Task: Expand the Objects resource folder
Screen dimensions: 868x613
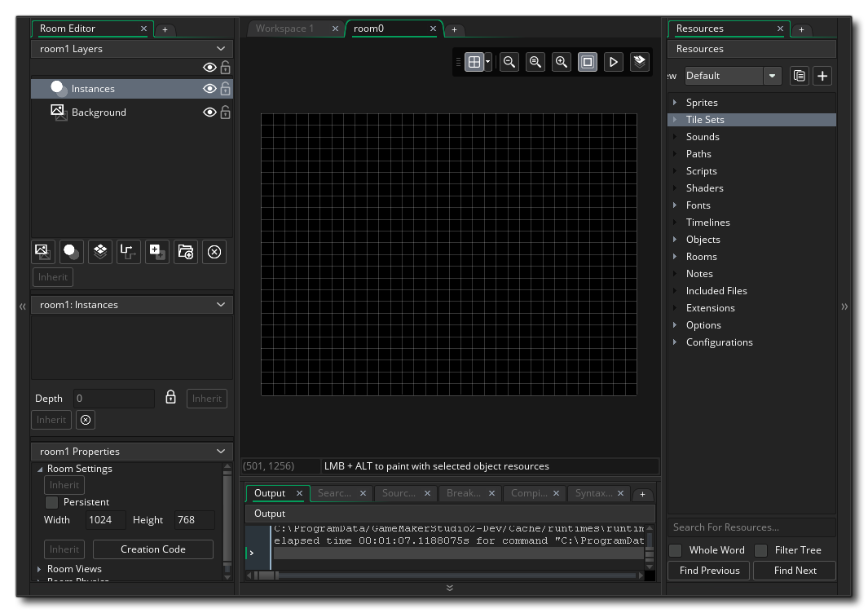Action: point(675,239)
